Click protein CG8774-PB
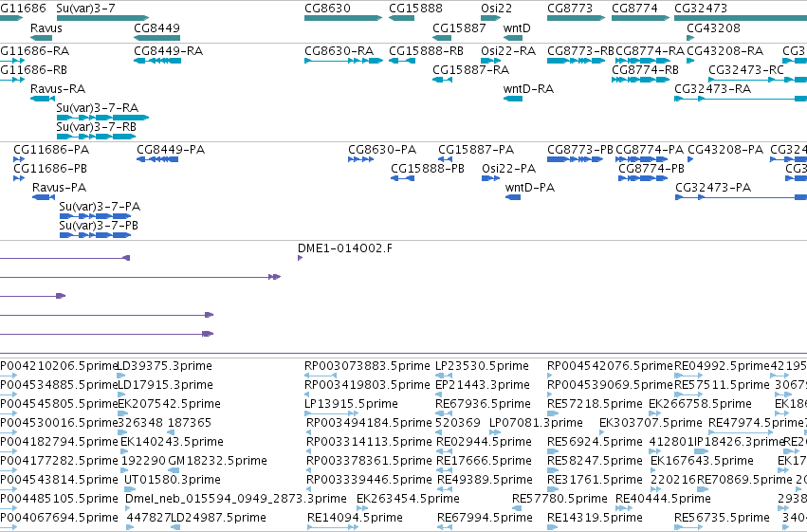The width and height of the screenshot is (807, 532). (x=643, y=178)
